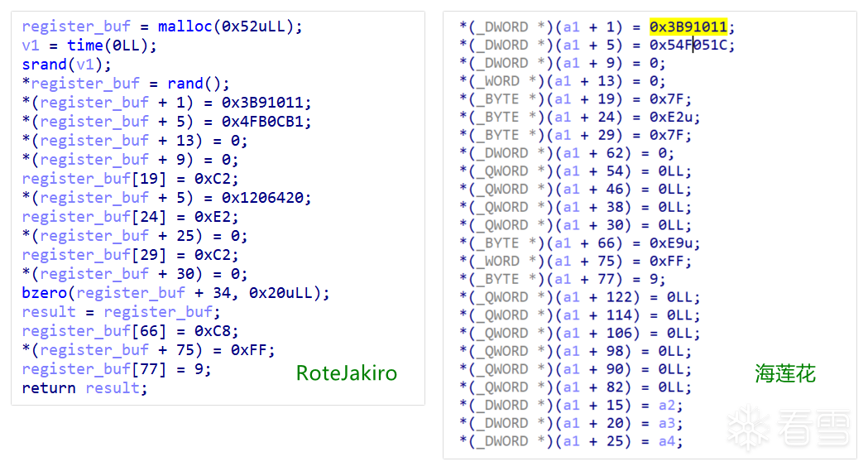Viewport: 868px width, 471px height.
Task: Select the '(a1 + 82) = 0LL;' line
Action: (575, 387)
